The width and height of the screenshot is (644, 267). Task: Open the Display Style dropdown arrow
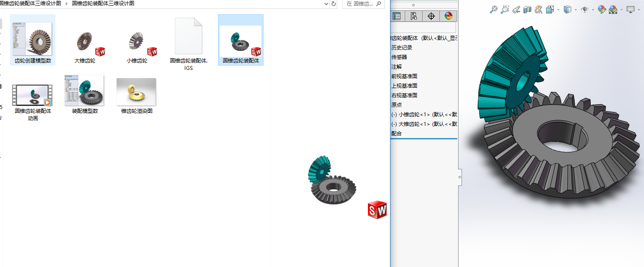tap(576, 9)
